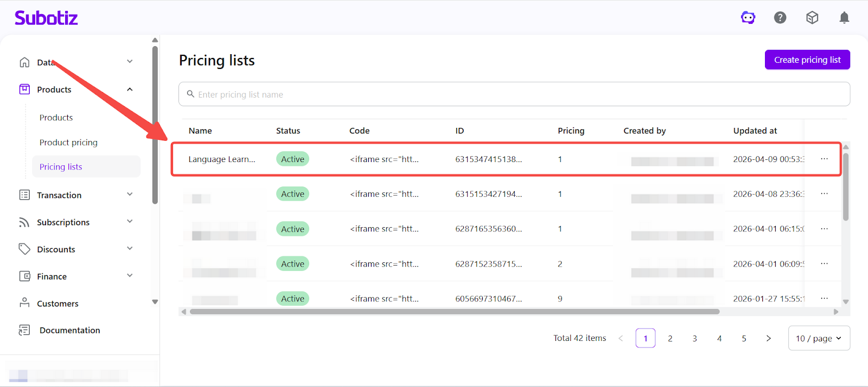Click Create pricing list button
The height and width of the screenshot is (387, 868).
click(807, 60)
